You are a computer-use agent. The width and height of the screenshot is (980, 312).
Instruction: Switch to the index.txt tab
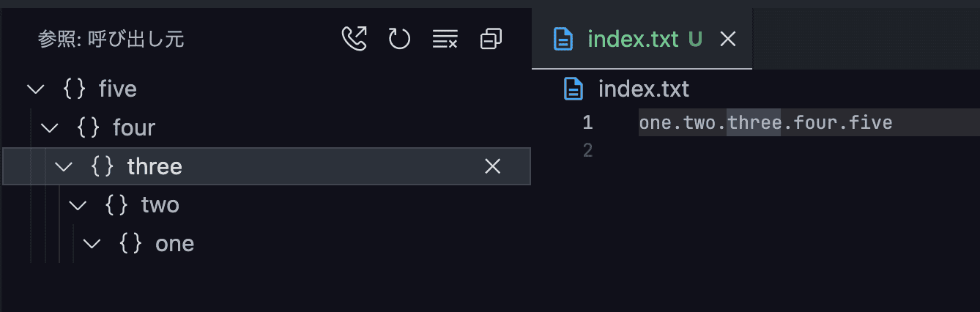coord(633,40)
